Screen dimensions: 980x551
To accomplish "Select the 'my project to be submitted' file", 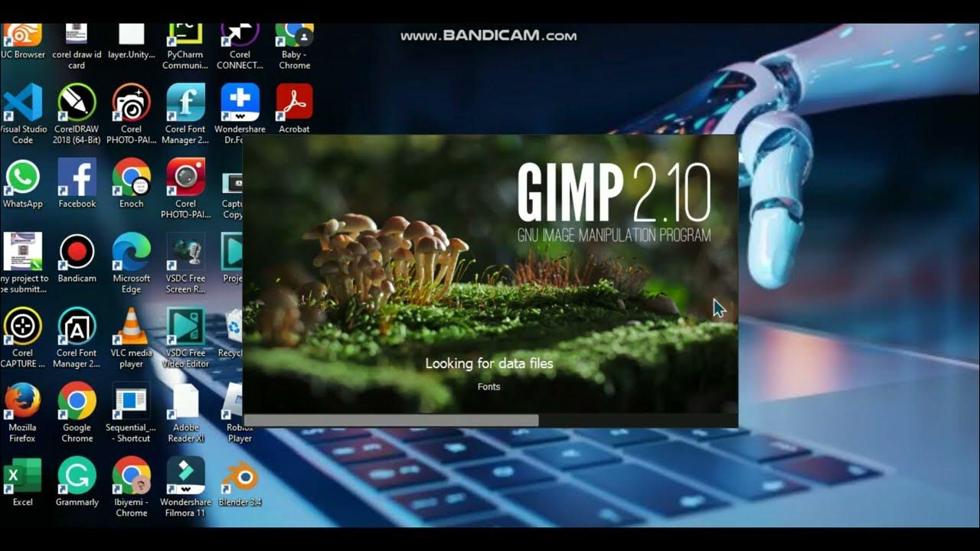I will [23, 263].
